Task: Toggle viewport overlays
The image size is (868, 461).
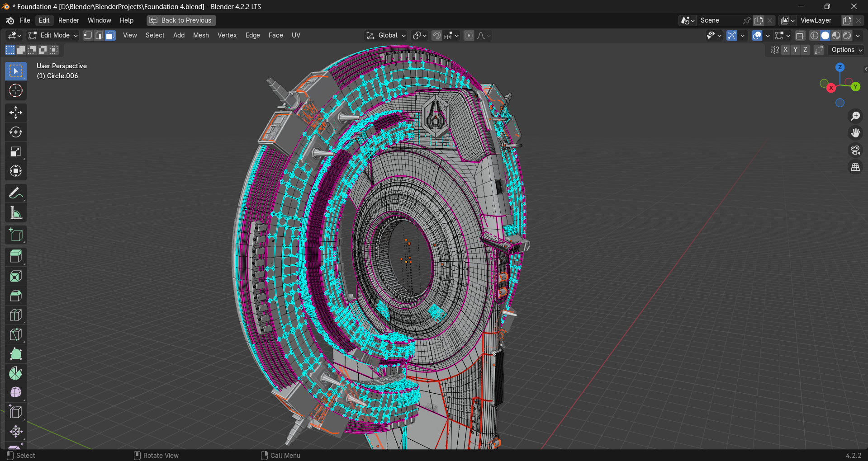Action: tap(757, 35)
